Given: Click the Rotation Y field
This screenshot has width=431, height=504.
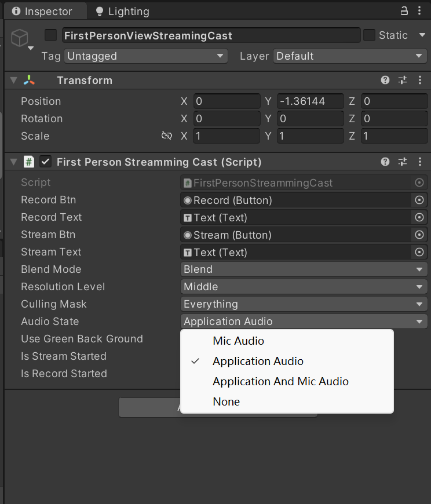Looking at the screenshot, I should (311, 119).
